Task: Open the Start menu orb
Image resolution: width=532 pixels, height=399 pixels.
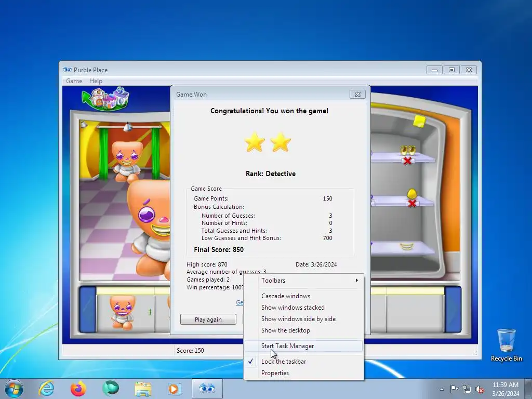Action: [x=14, y=389]
